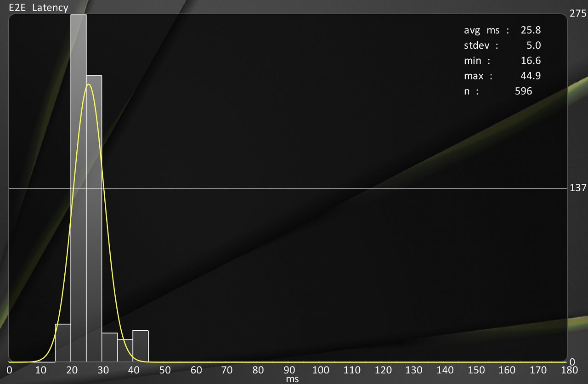Screen dimensions: 588x384
Task: Click the y-axis maximum label 275
Action: 578,14
